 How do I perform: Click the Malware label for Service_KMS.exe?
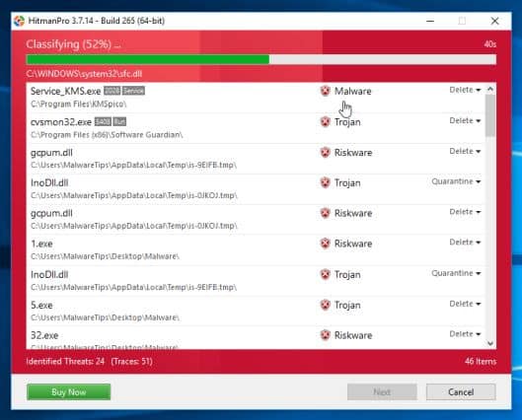click(353, 91)
